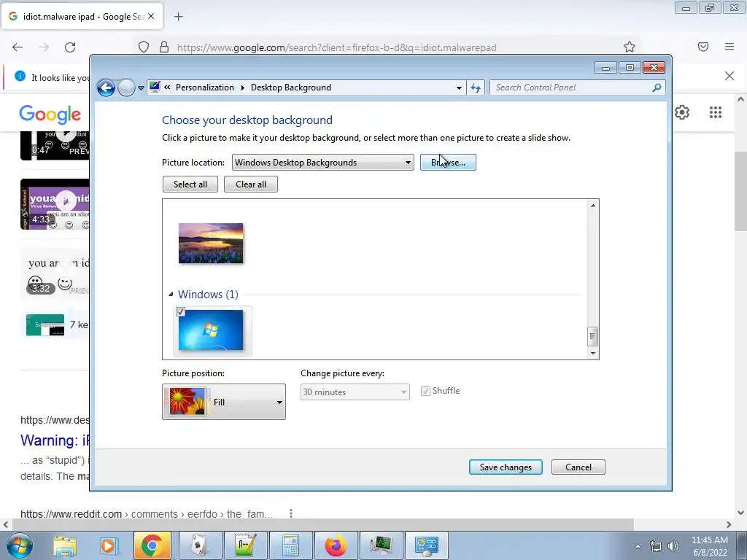Click the Google logo
Viewport: 747px width, 560px height.
[50, 114]
